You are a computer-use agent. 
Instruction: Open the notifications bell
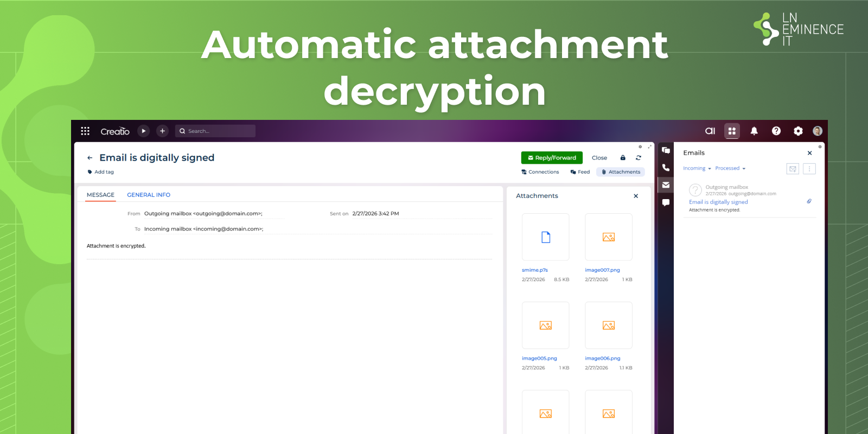(x=754, y=131)
